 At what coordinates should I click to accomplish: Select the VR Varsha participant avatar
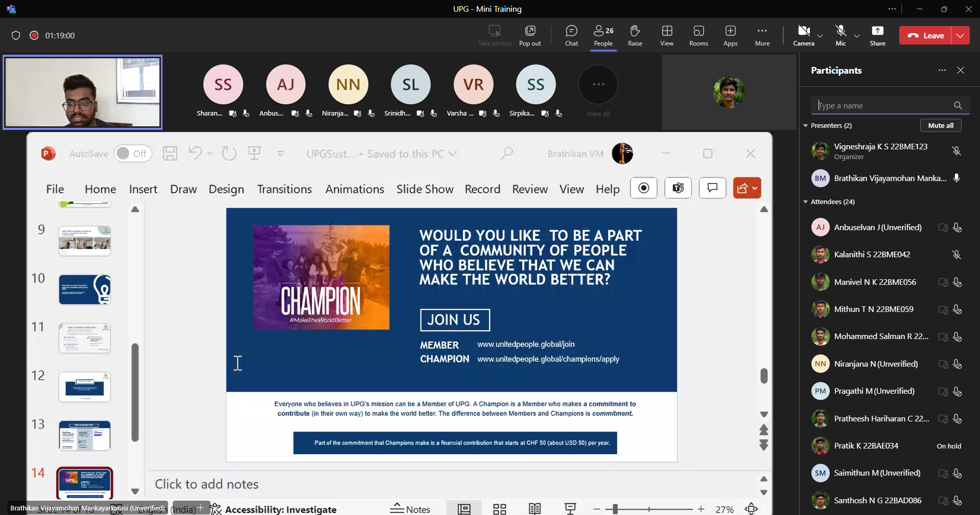tap(473, 84)
